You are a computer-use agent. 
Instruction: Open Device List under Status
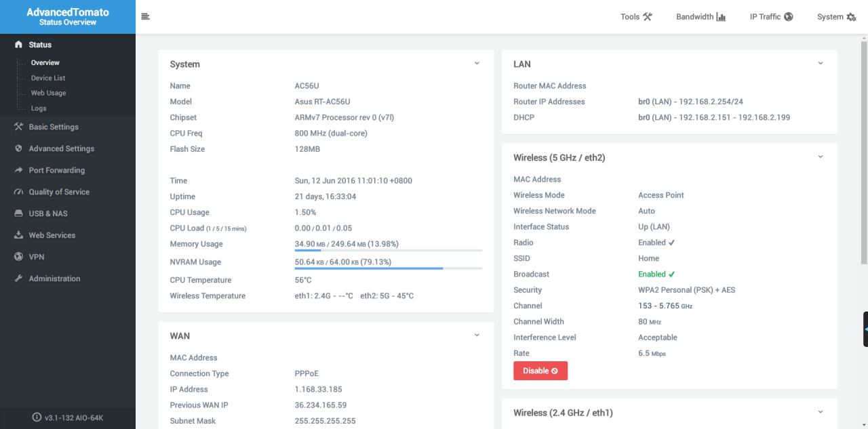pyautogui.click(x=48, y=78)
